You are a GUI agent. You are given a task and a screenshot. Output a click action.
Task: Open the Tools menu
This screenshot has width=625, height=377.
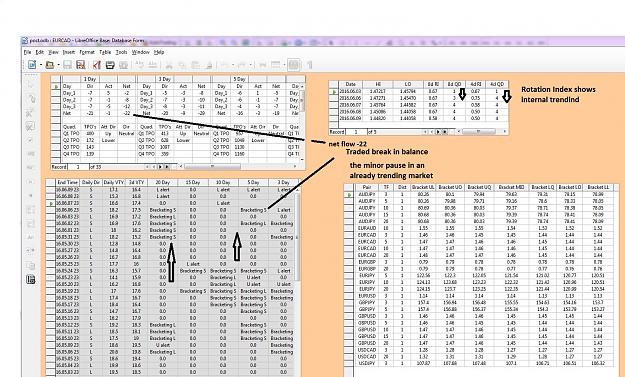(121, 52)
